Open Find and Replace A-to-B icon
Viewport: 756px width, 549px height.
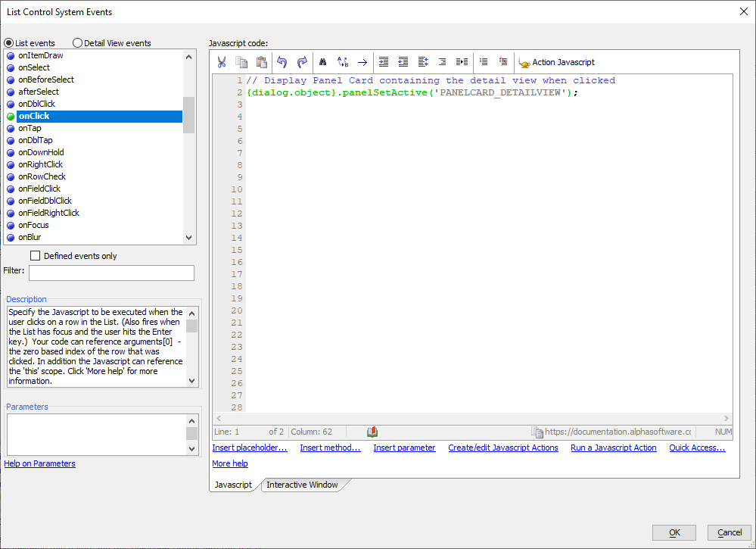[x=343, y=62]
